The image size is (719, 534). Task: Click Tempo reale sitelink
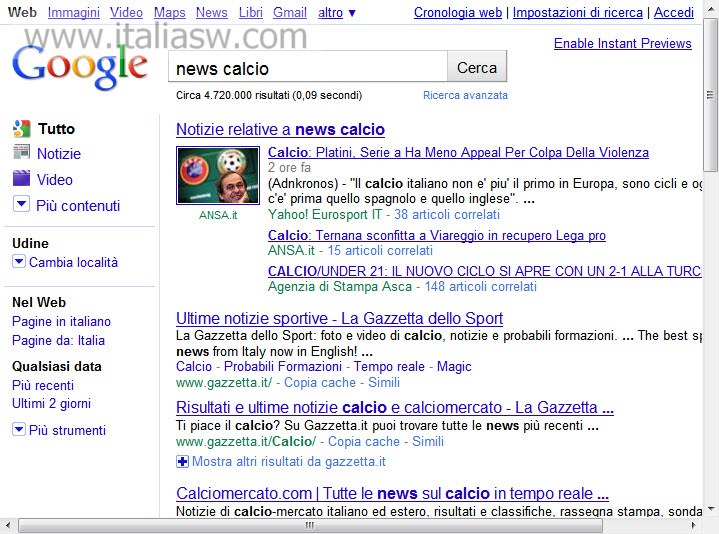click(x=389, y=366)
